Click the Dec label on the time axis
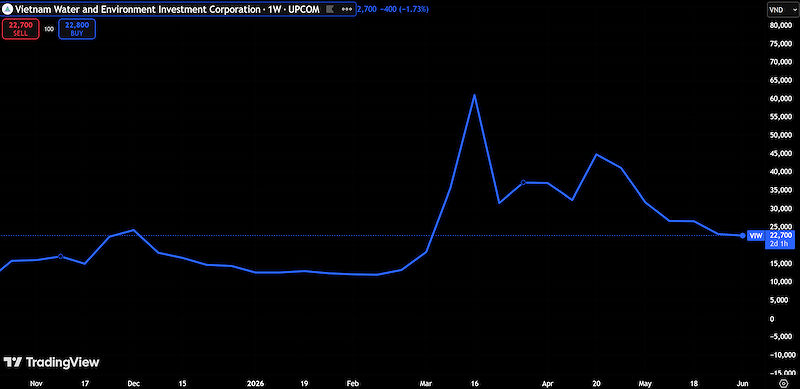The height and width of the screenshot is (389, 800). point(134,382)
